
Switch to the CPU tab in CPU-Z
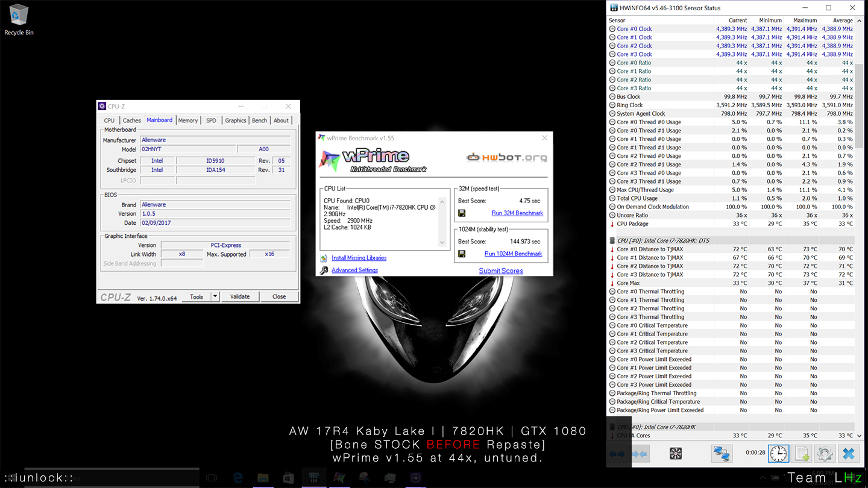[109, 120]
